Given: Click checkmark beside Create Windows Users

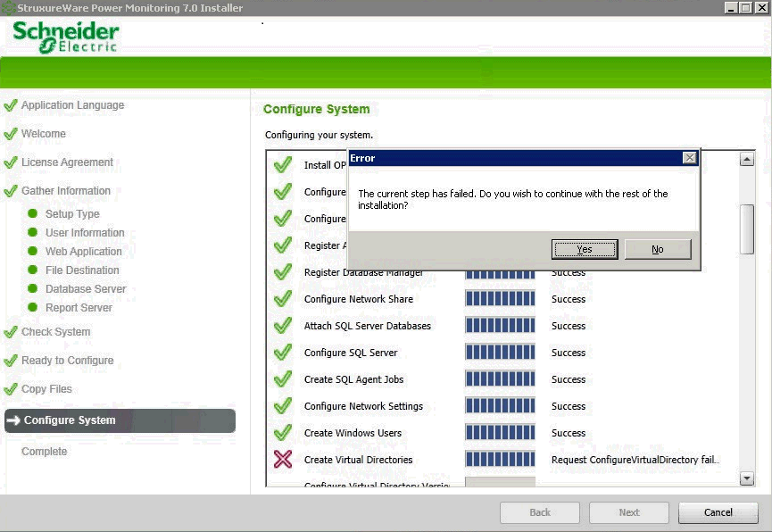Looking at the screenshot, I should tap(283, 433).
